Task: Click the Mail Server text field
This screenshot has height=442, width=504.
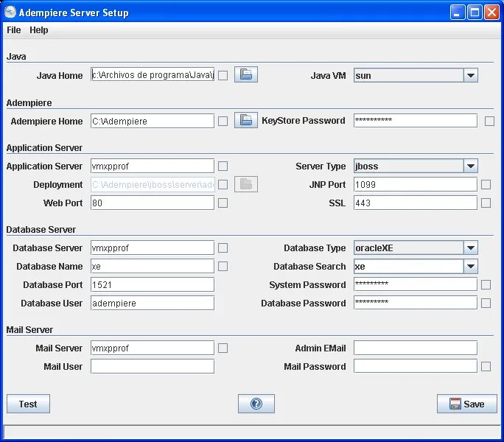Action: pos(153,348)
